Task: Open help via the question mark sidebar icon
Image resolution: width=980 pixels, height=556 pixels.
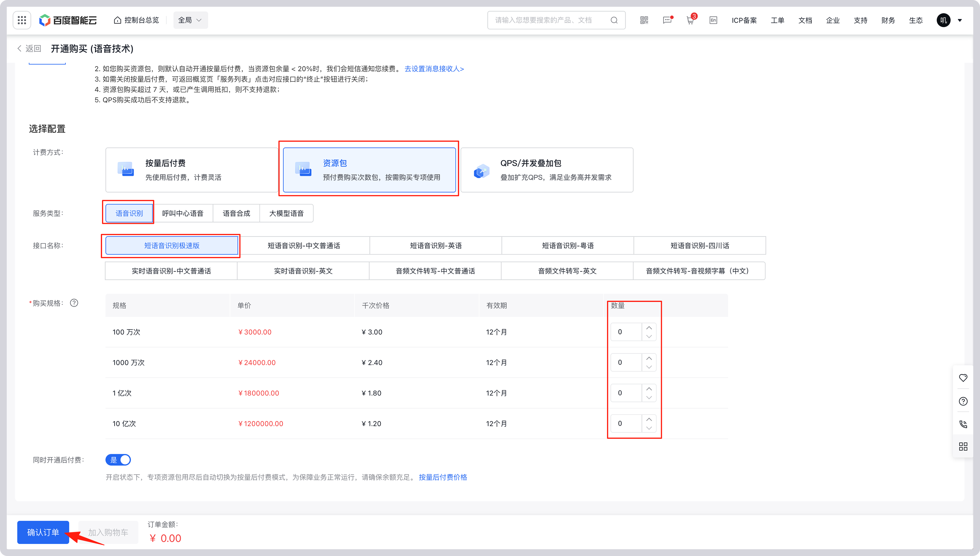Action: [x=963, y=401]
